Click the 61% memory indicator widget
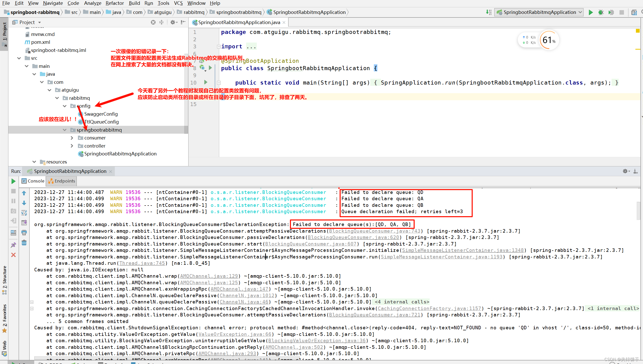 click(x=549, y=40)
